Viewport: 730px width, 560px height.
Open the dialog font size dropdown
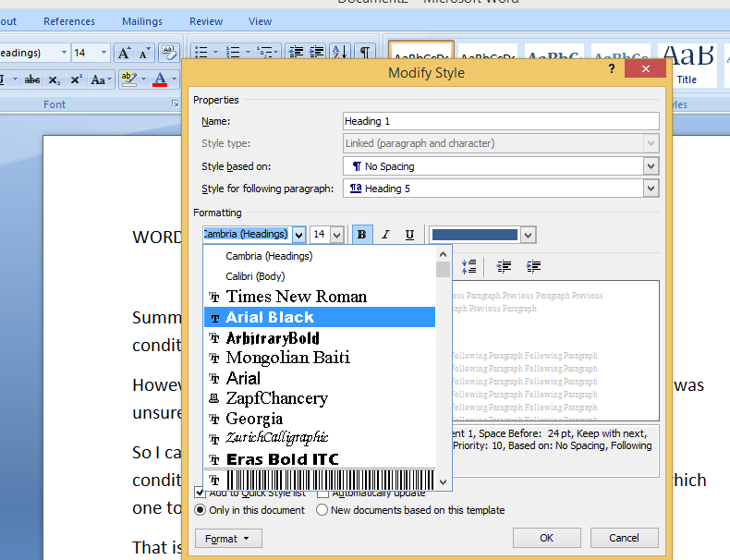[x=337, y=235]
